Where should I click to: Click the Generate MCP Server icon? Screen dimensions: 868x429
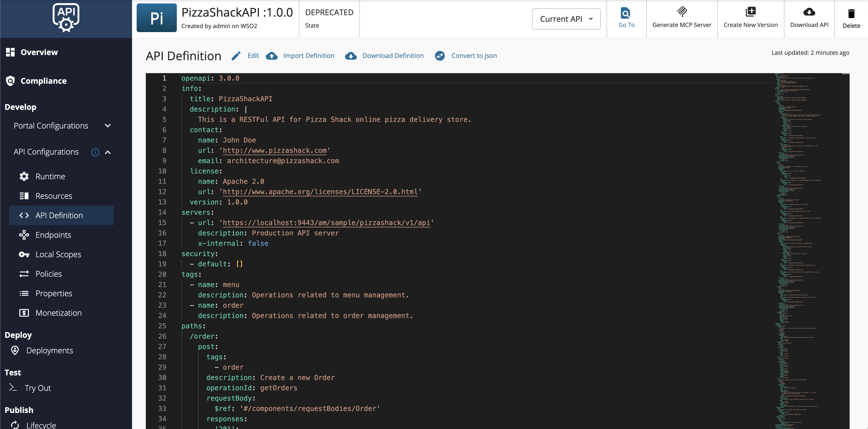[681, 12]
